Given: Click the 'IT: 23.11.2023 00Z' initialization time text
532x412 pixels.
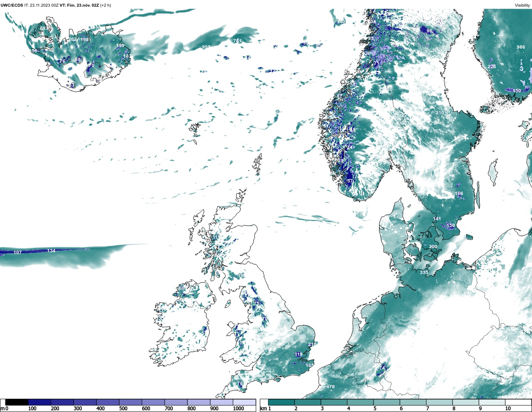Looking at the screenshot, I should click(42, 5).
